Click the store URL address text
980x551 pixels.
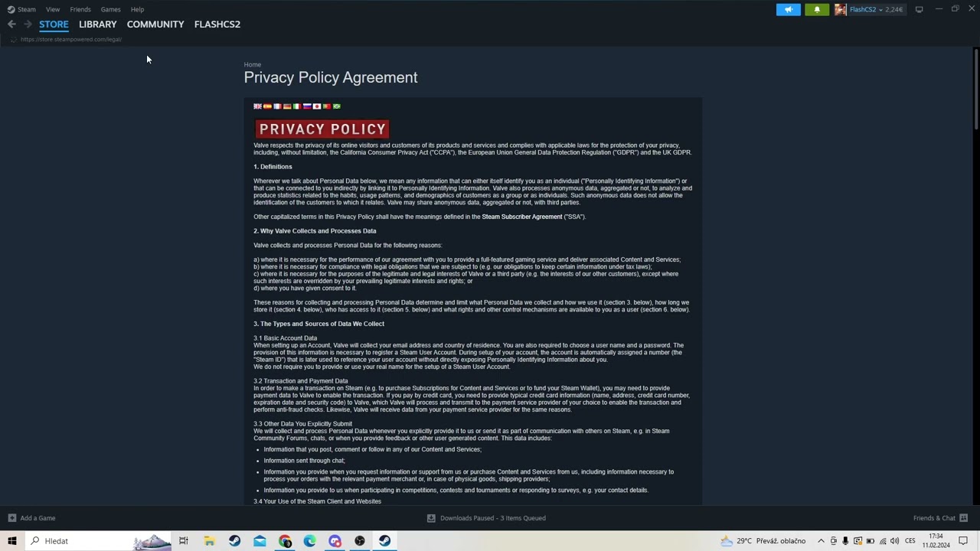coord(71,39)
